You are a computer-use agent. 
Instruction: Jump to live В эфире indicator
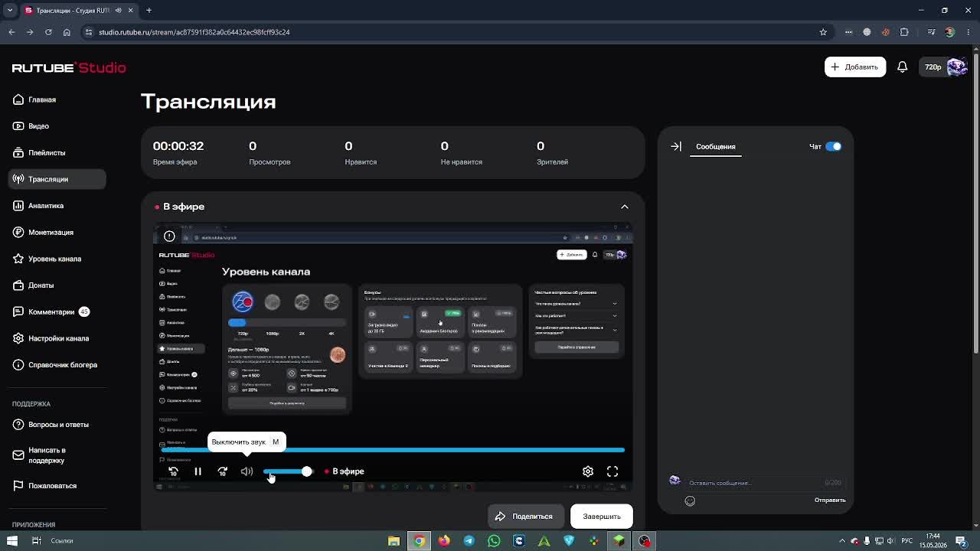[x=344, y=471]
